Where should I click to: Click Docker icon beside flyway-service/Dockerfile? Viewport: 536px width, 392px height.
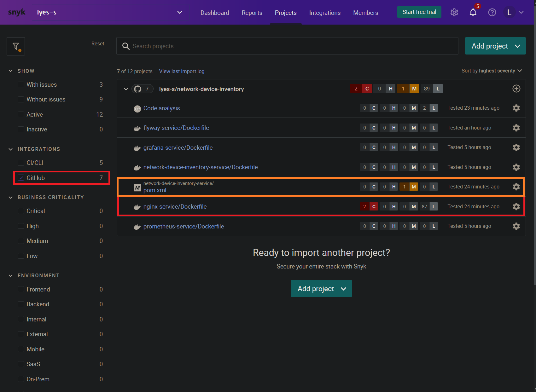coord(137,128)
